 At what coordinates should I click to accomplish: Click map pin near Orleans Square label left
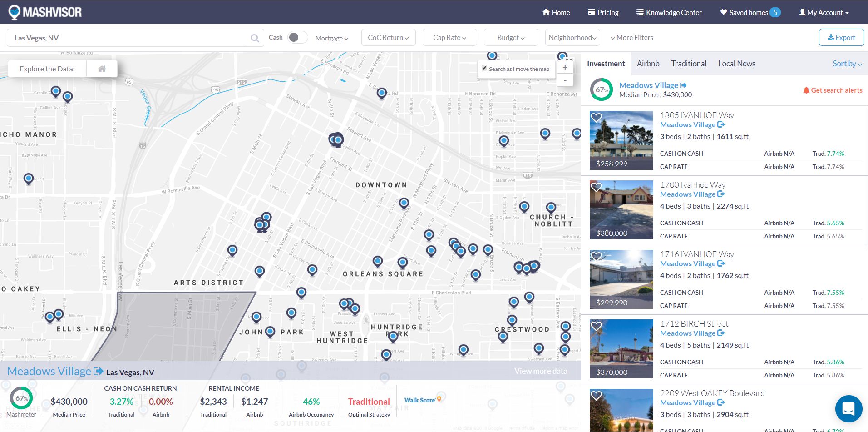(x=378, y=261)
